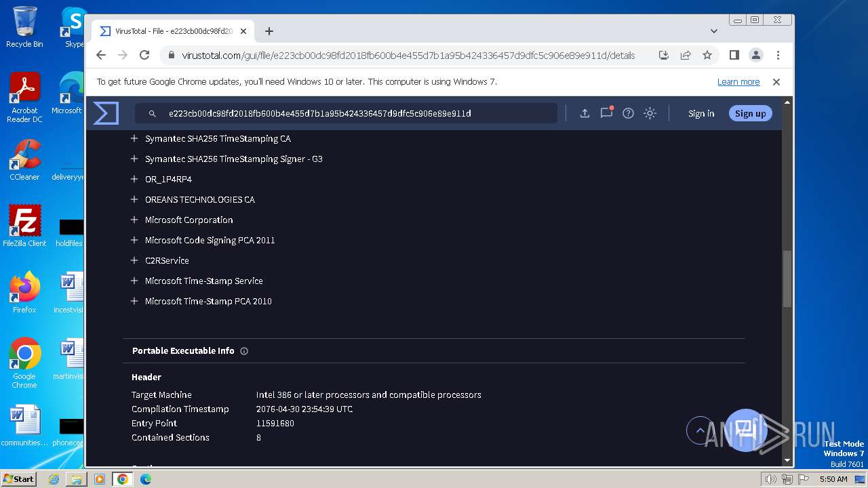Expand the C2RService entry
Viewport: 868px width, 488px height.
(x=134, y=260)
